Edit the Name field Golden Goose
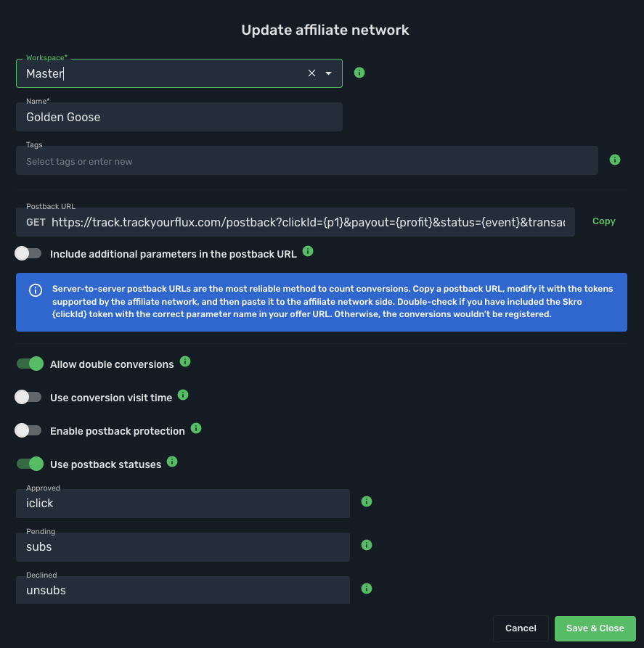 (179, 117)
